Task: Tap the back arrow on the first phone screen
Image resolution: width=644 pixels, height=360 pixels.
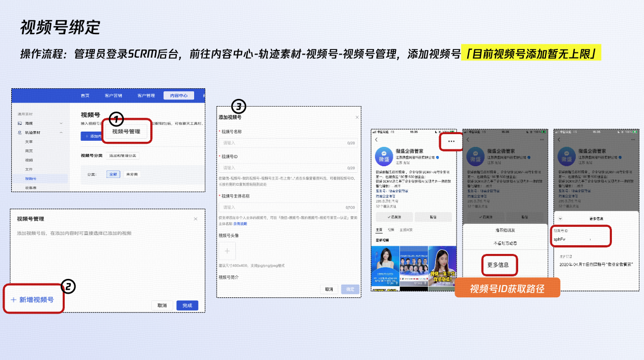Action: [x=377, y=140]
